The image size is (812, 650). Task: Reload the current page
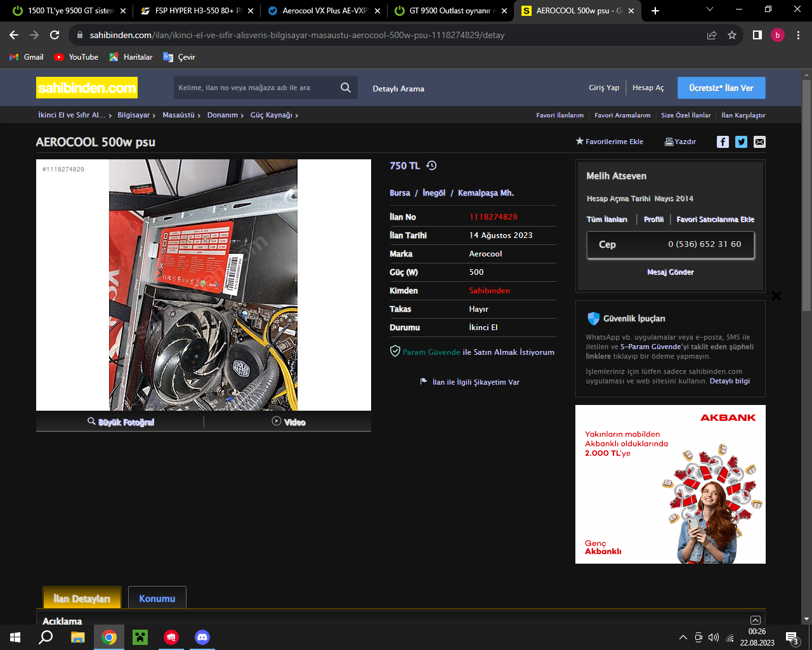tap(55, 35)
